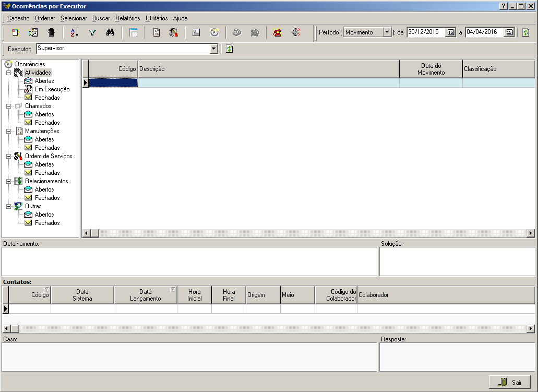Click the binoculars search icon

(111, 32)
